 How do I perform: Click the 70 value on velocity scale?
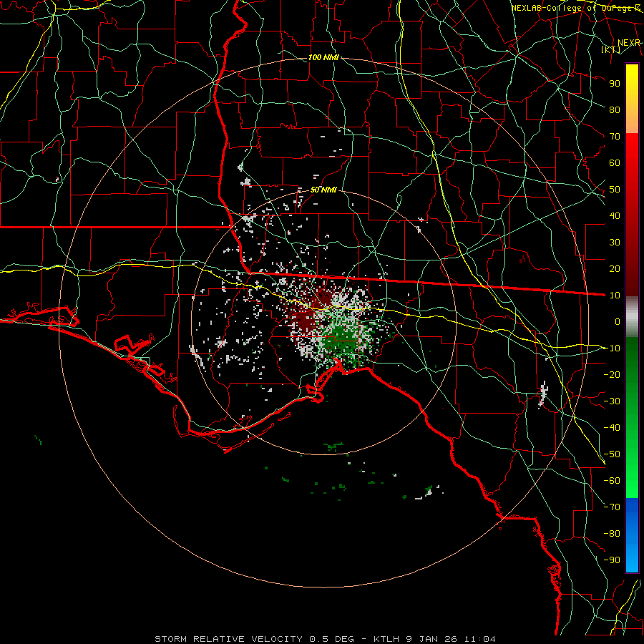tap(615, 137)
